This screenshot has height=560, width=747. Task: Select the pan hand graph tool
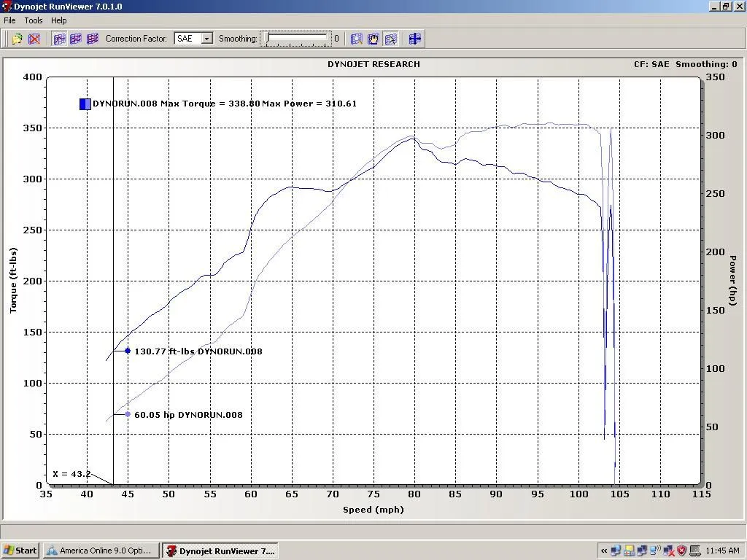373,39
